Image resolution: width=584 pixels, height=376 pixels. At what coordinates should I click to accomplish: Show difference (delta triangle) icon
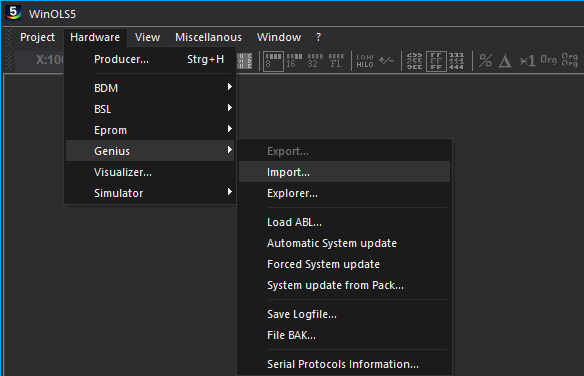505,61
